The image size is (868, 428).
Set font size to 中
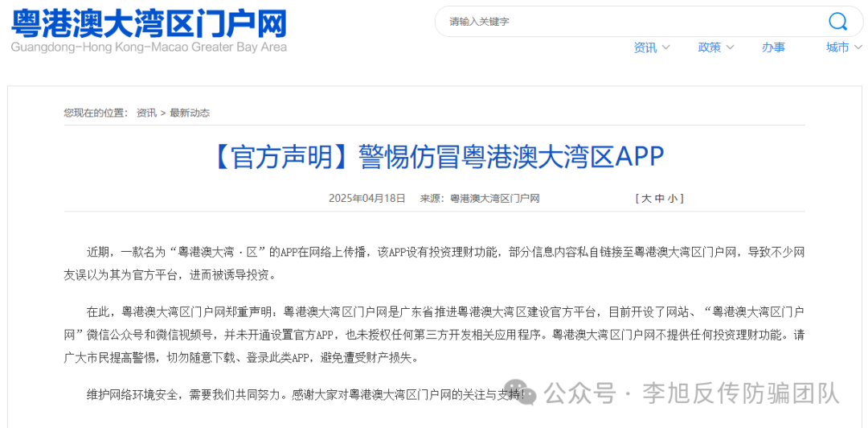pos(659,199)
